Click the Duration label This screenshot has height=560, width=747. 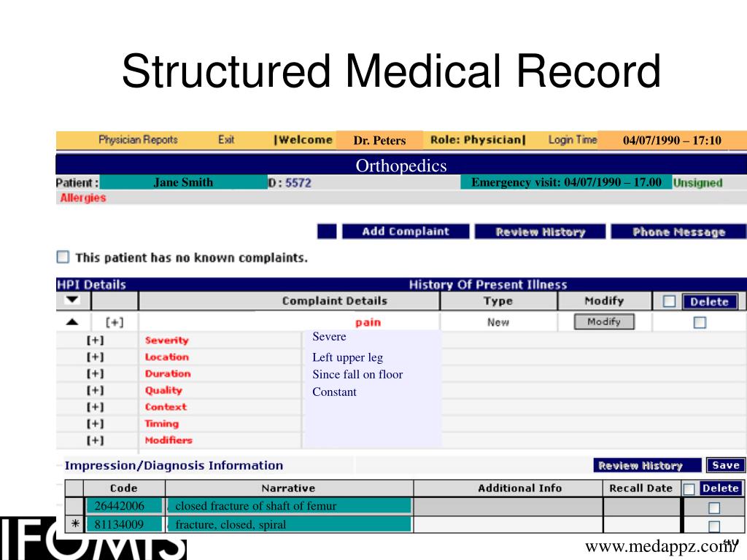point(168,373)
